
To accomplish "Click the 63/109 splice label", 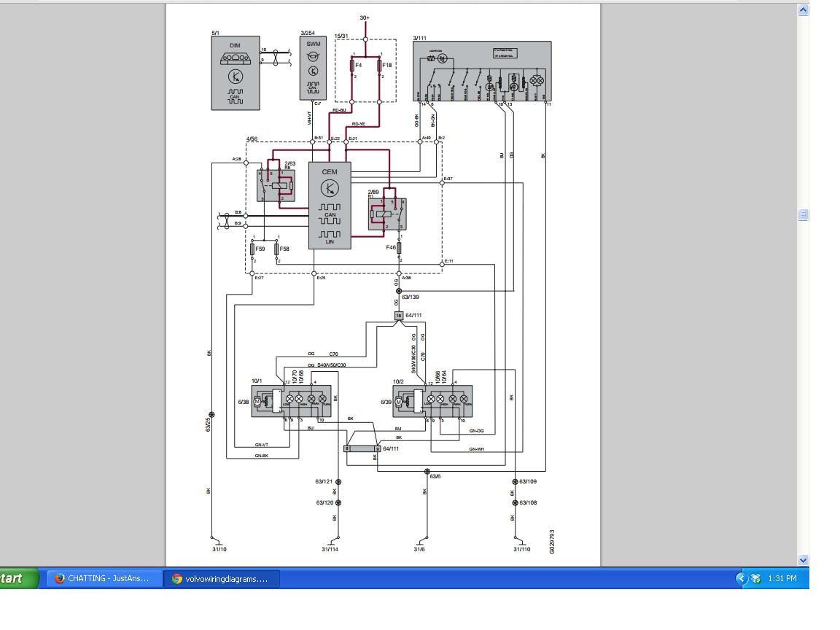I will pyautogui.click(x=528, y=481).
